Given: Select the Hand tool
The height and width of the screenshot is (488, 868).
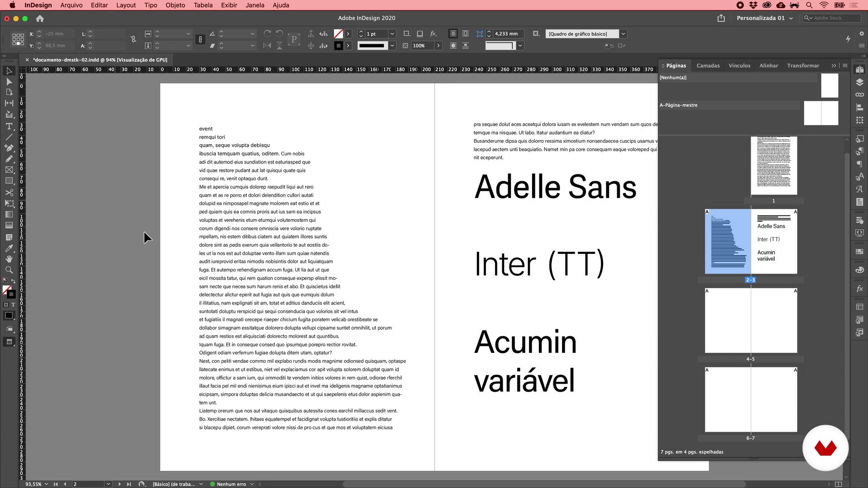Looking at the screenshot, I should click(x=9, y=259).
